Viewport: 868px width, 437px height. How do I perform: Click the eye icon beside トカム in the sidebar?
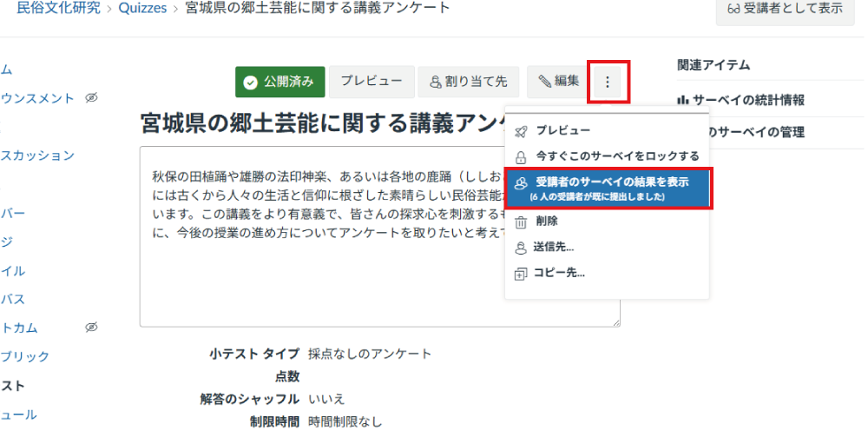point(91,328)
